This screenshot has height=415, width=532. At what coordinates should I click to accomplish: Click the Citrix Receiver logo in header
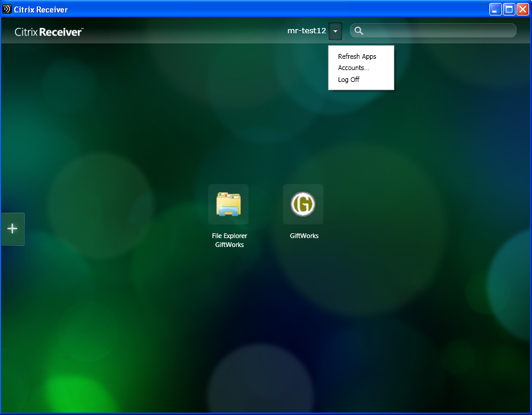click(49, 32)
